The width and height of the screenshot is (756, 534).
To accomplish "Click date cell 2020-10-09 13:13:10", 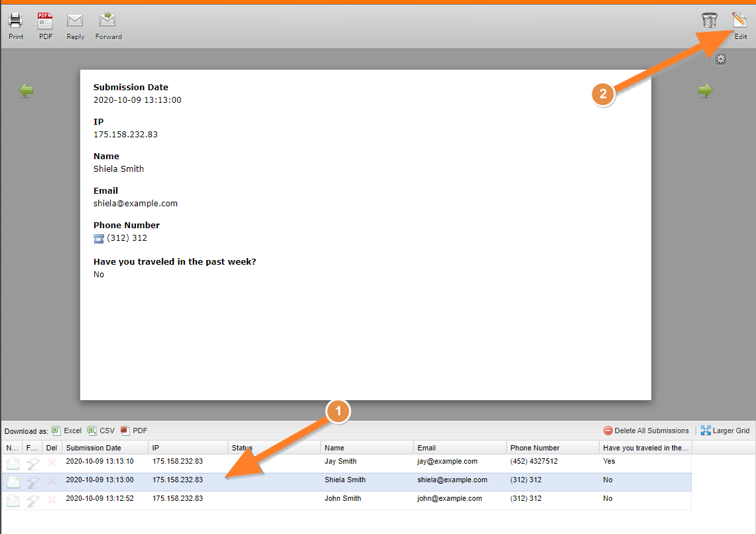I will point(99,461).
